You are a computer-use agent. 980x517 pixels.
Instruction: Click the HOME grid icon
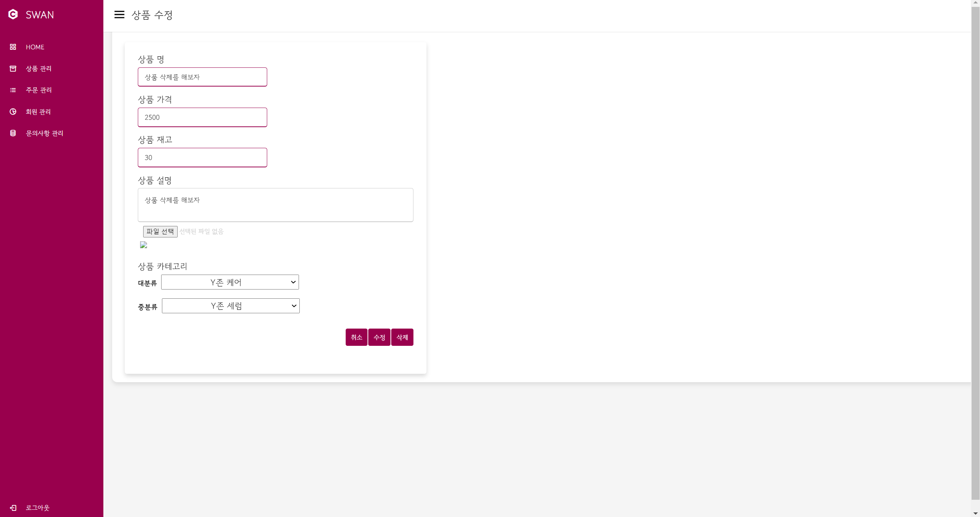coord(13,47)
